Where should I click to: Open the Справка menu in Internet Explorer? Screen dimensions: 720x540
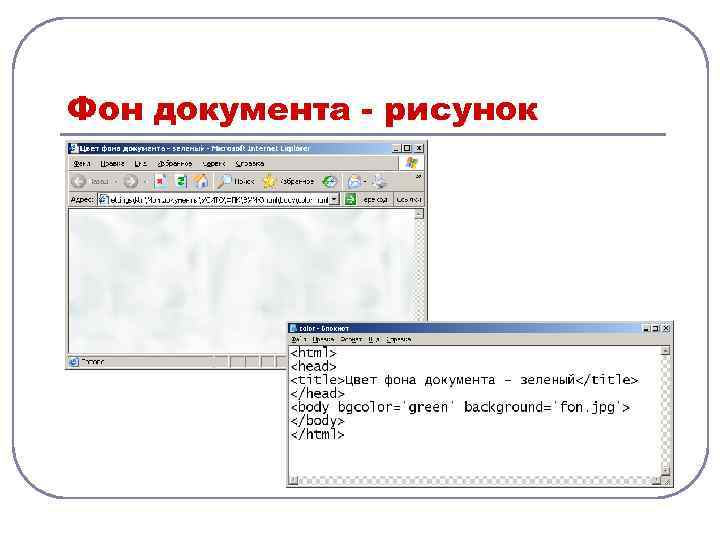[249, 163]
